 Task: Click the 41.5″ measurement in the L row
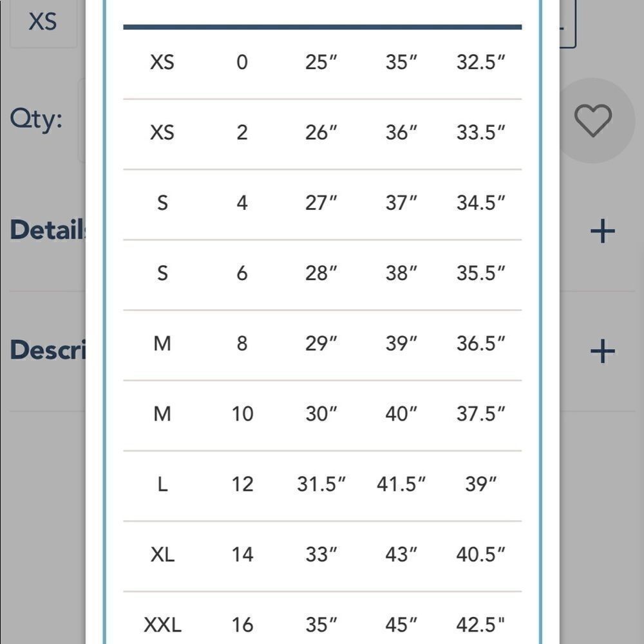tap(401, 484)
